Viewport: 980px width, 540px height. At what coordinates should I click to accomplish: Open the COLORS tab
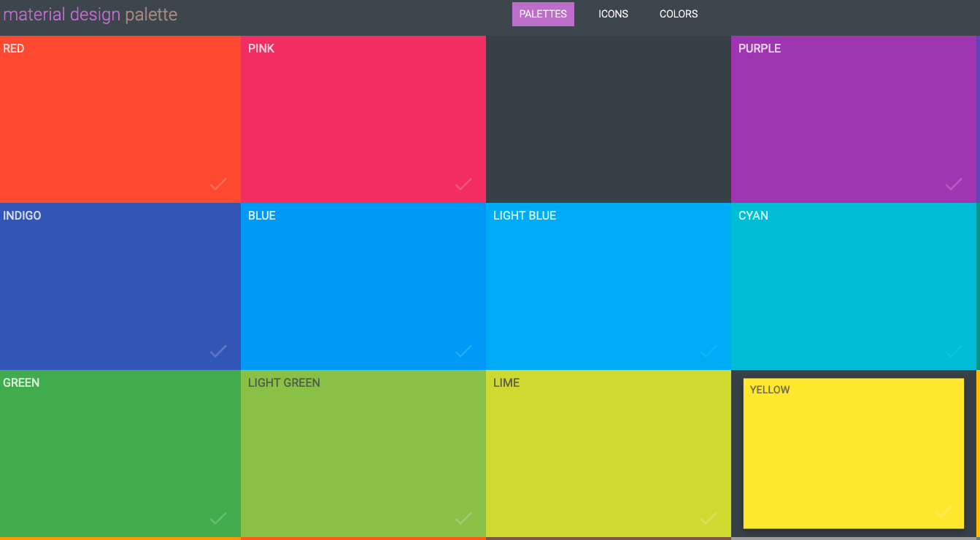[x=678, y=13]
